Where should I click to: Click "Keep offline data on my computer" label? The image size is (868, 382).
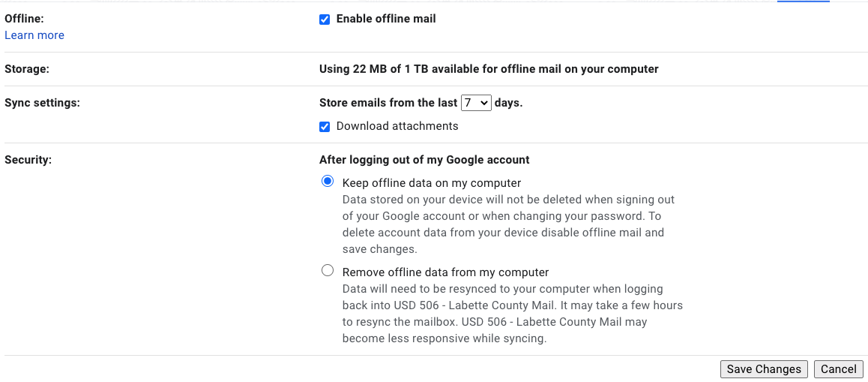click(x=431, y=183)
